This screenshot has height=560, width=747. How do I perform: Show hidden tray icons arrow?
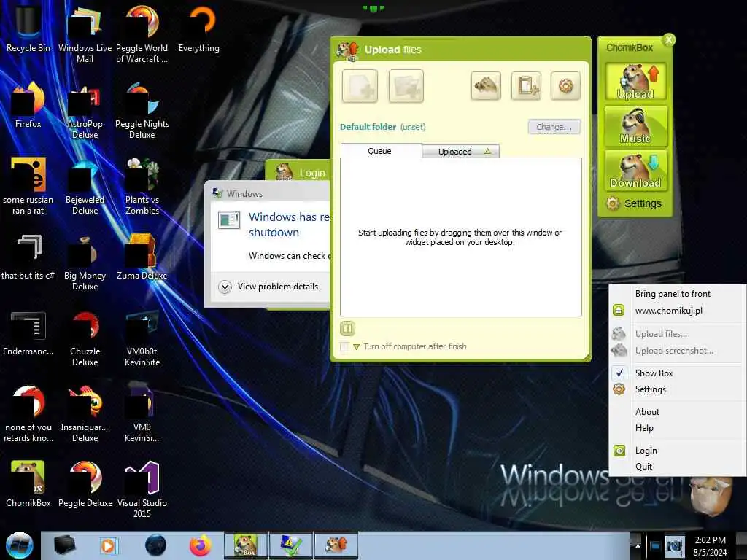click(x=638, y=545)
